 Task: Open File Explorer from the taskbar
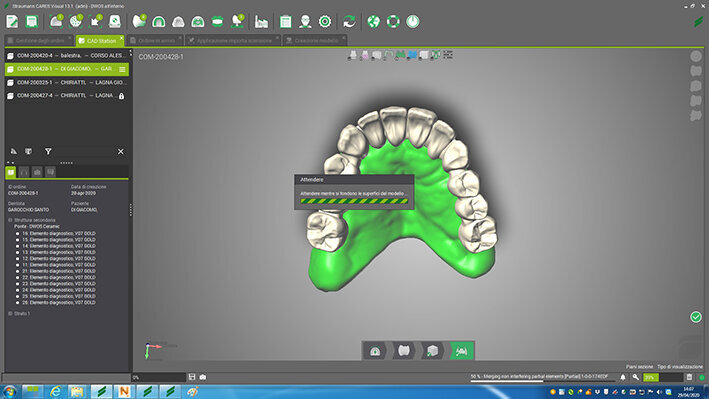point(77,392)
